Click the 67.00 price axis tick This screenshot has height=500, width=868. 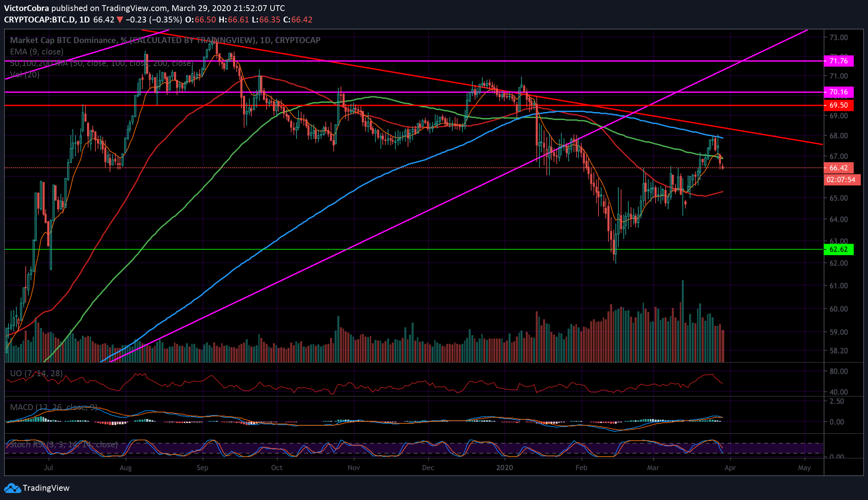(839, 156)
